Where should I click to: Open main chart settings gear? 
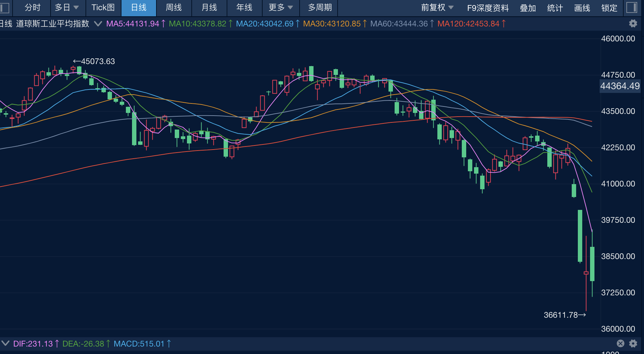pos(633,23)
